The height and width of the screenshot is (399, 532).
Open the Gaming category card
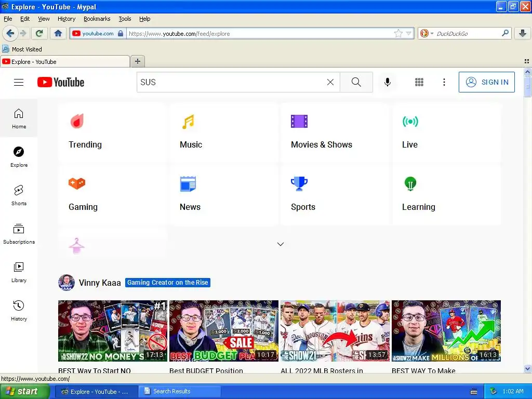pos(113,194)
